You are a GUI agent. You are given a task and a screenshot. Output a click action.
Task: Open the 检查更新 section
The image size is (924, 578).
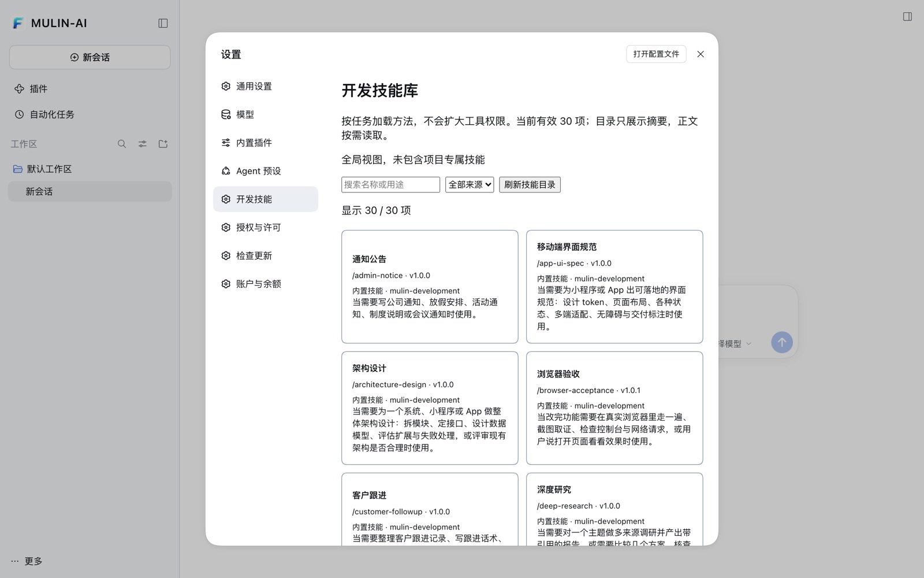click(266, 255)
